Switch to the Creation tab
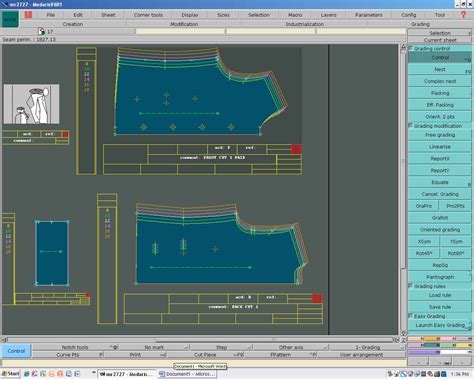This screenshot has width=474, height=379. click(73, 24)
